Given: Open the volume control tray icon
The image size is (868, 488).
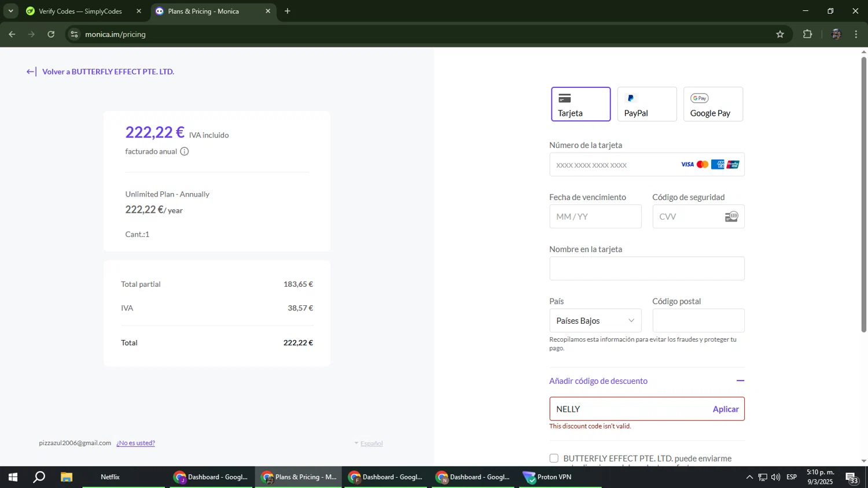Looking at the screenshot, I should pos(775,477).
